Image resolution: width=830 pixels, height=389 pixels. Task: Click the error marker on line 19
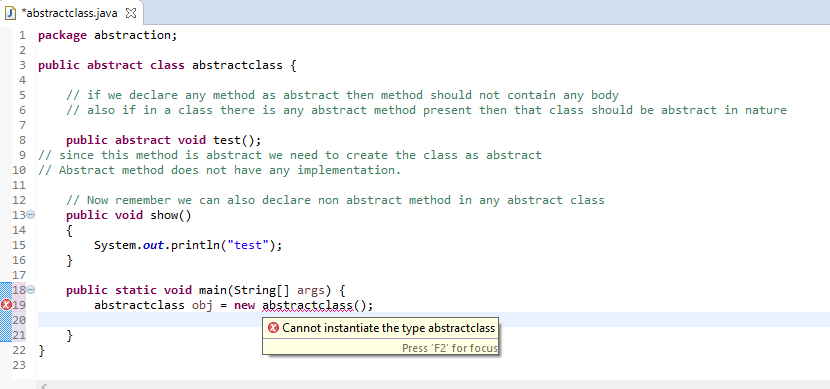point(7,305)
